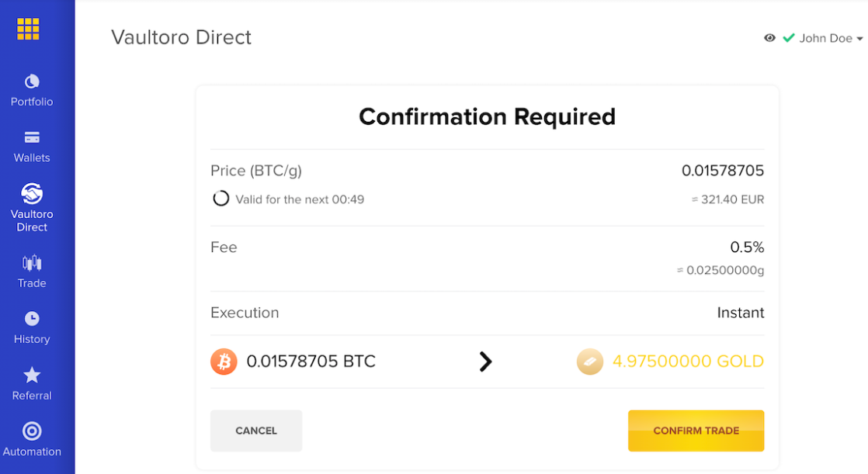The width and height of the screenshot is (868, 474).
Task: Click the John Doe username
Action: coord(825,38)
